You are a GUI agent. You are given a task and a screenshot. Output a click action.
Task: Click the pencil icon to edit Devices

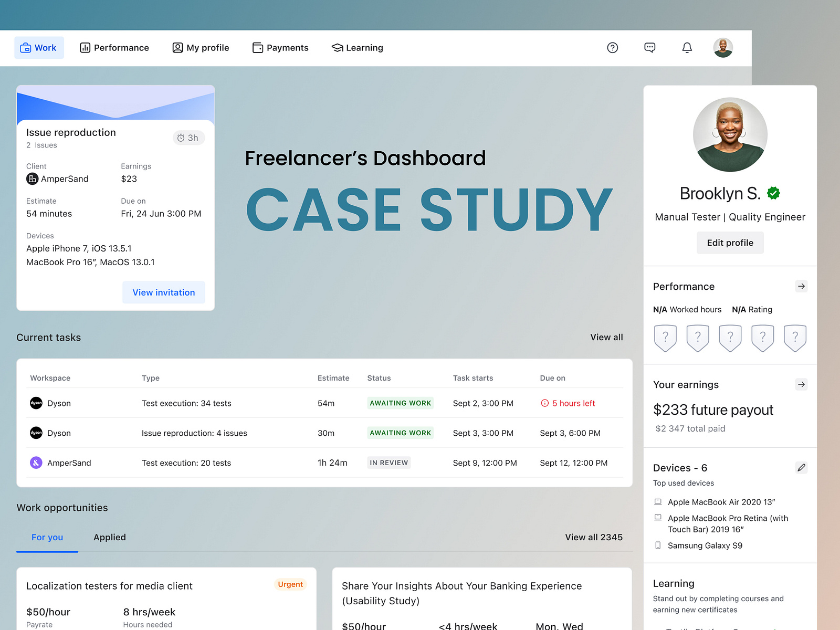coord(801,468)
